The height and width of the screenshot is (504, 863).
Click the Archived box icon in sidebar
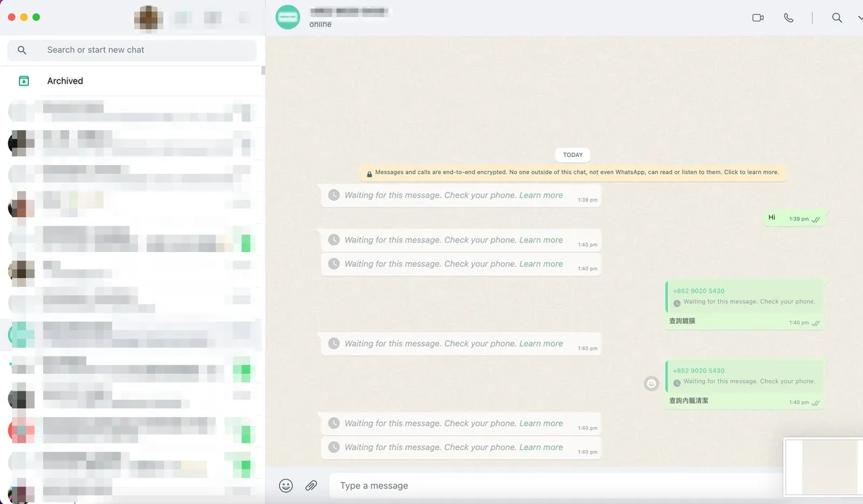pyautogui.click(x=24, y=81)
